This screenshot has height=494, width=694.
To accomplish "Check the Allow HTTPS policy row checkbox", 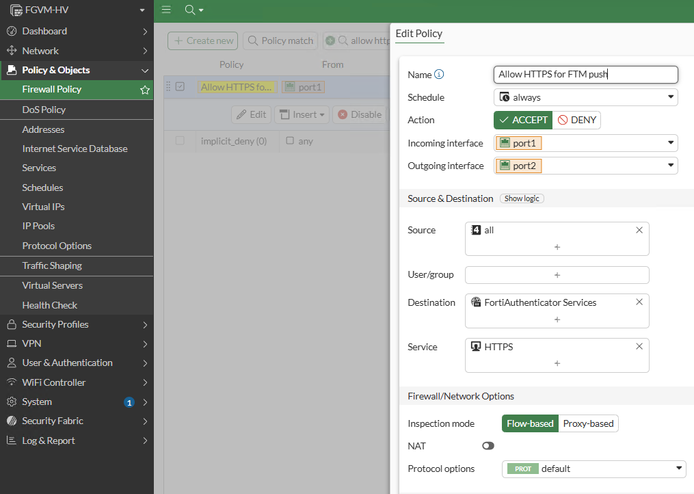I will coord(180,87).
